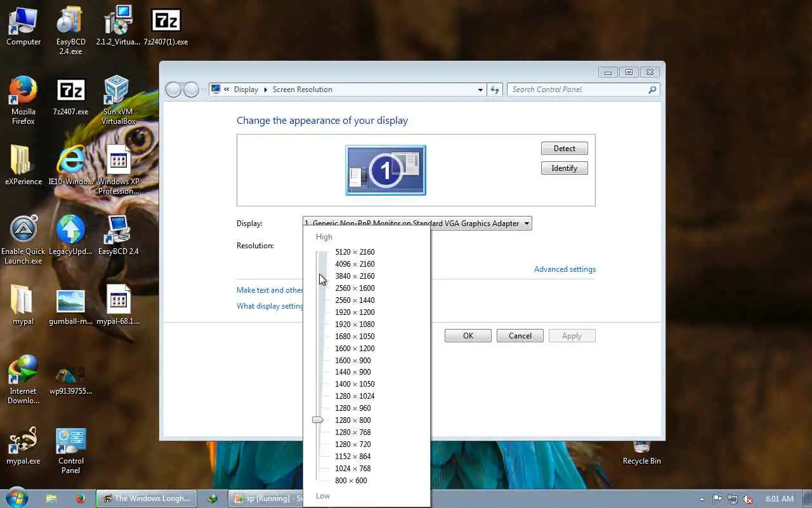Select the IE10-Windo... desktop icon
This screenshot has height=508, width=812.
pyautogui.click(x=71, y=166)
